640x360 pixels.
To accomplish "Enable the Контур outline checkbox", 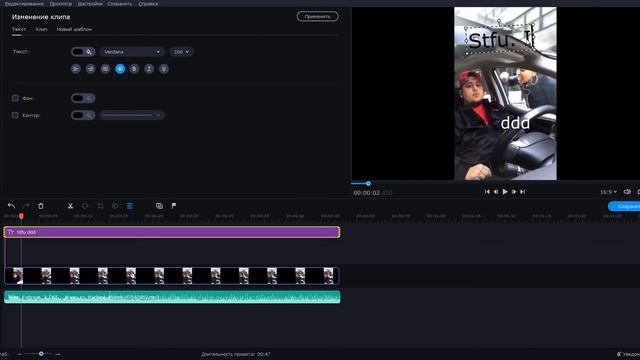I will tap(15, 115).
